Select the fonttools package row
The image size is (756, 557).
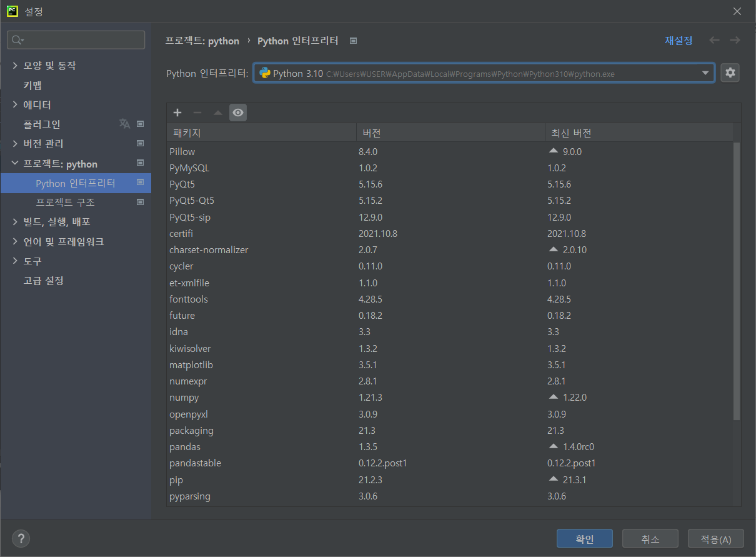coord(450,299)
